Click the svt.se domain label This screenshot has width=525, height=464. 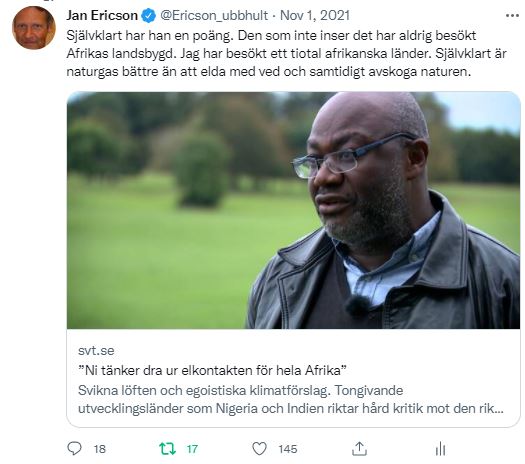point(96,351)
